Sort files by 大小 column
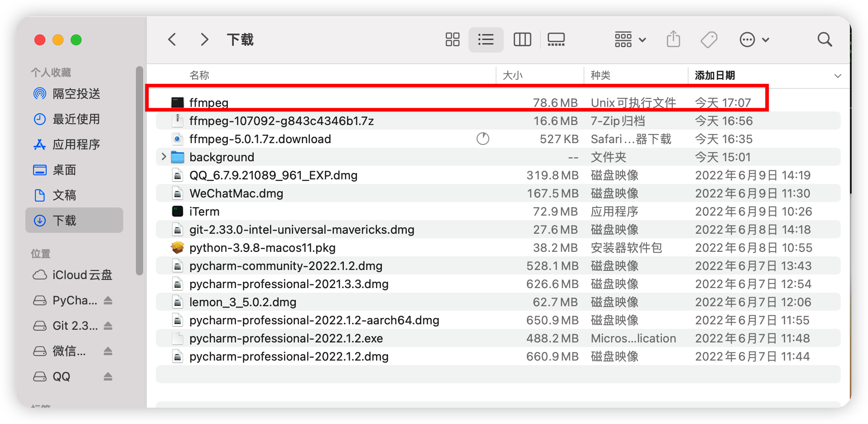The width and height of the screenshot is (868, 424). tap(512, 75)
